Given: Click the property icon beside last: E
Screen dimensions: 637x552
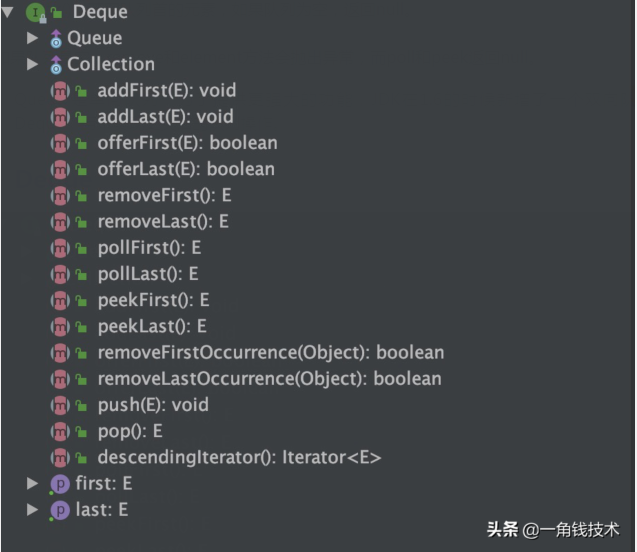Looking at the screenshot, I should (x=59, y=510).
